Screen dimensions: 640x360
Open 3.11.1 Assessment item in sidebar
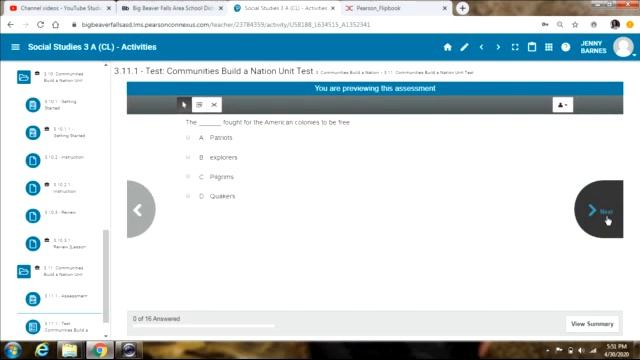point(33,299)
